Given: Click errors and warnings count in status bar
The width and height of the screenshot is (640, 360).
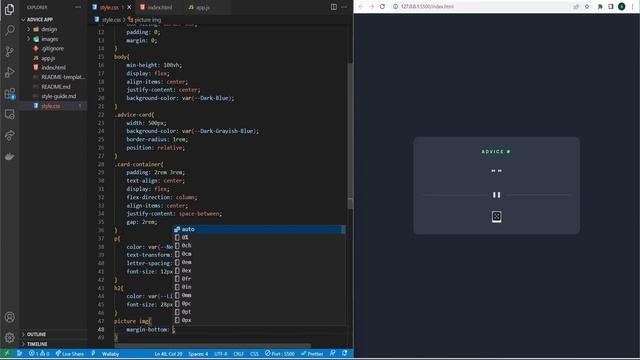Looking at the screenshot, I should pyautogui.click(x=39, y=353).
